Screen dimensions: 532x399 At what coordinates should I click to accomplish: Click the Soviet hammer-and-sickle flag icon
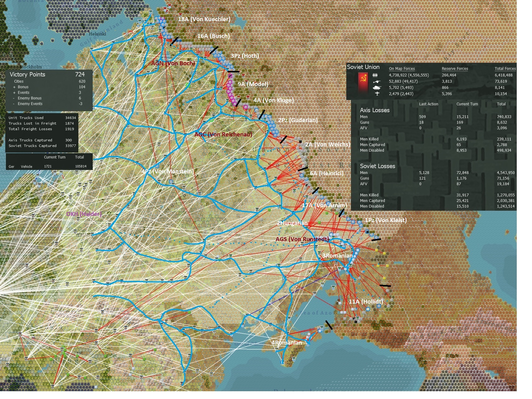pos(363,83)
